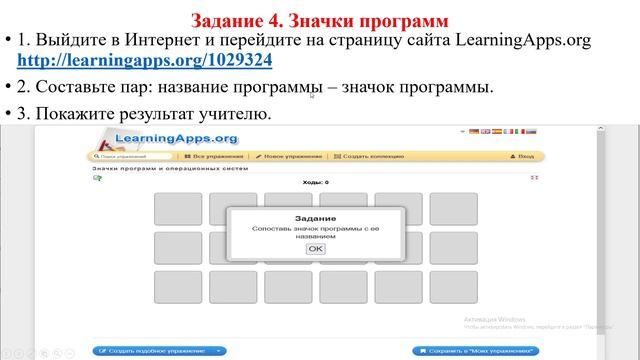Go to next slide with slideshow control
The height and width of the screenshot is (360, 640).
[x=19, y=354]
